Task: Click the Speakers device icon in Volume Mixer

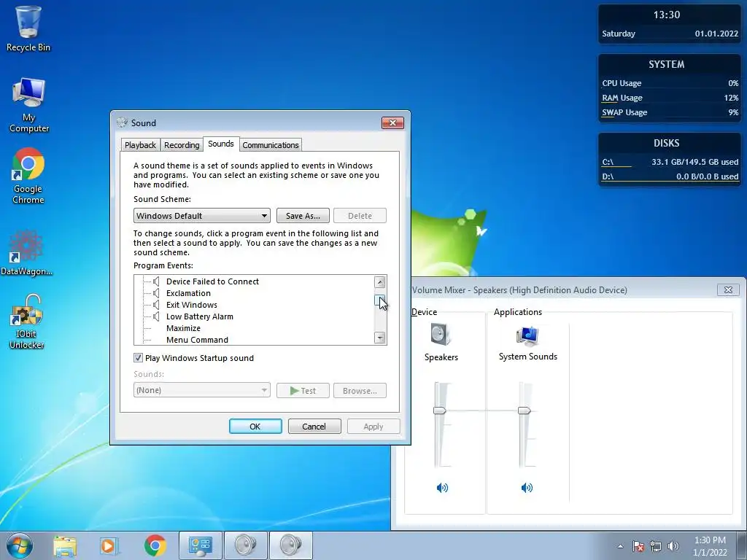Action: [x=441, y=334]
